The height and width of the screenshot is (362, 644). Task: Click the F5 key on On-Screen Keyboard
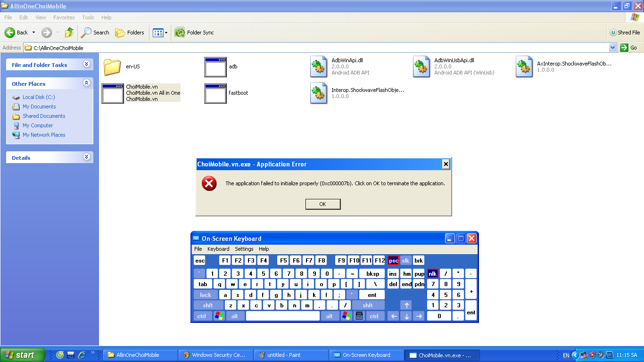[x=283, y=260]
